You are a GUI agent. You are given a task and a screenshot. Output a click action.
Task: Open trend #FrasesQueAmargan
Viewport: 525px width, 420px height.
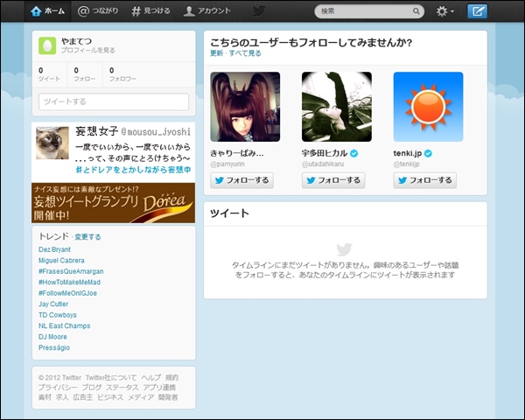[x=71, y=271]
